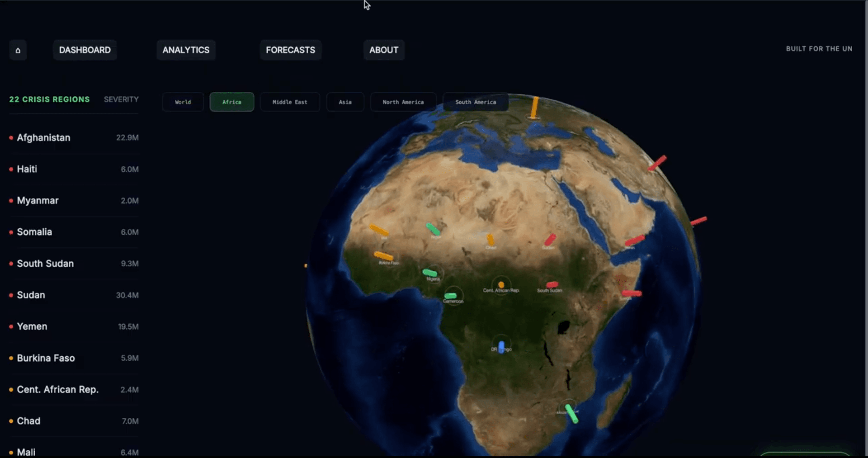Click the home icon in the top-left corner
868x458 pixels.
point(18,50)
